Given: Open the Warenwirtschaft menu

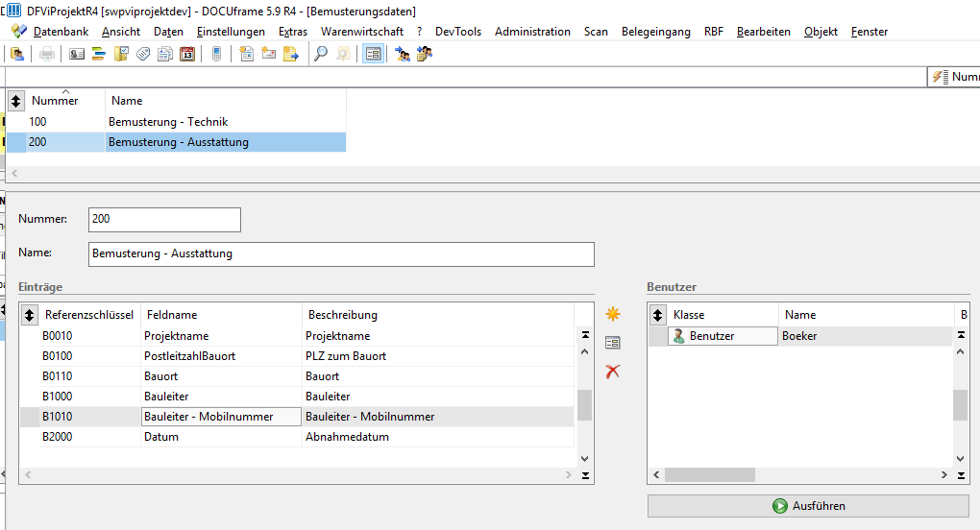Looking at the screenshot, I should pos(362,32).
